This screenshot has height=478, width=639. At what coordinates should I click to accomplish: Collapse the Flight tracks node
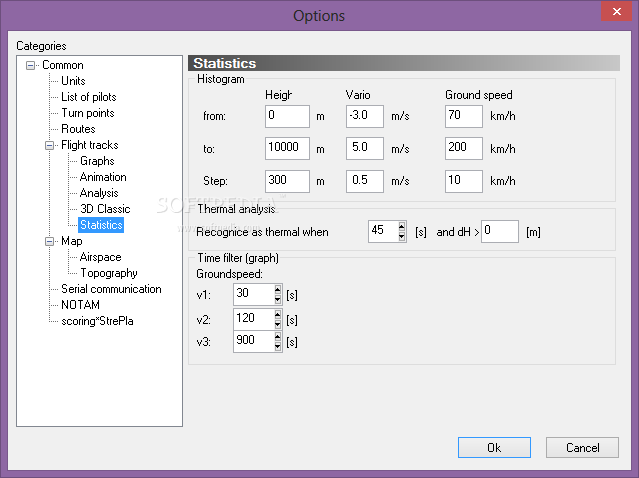coord(49,145)
